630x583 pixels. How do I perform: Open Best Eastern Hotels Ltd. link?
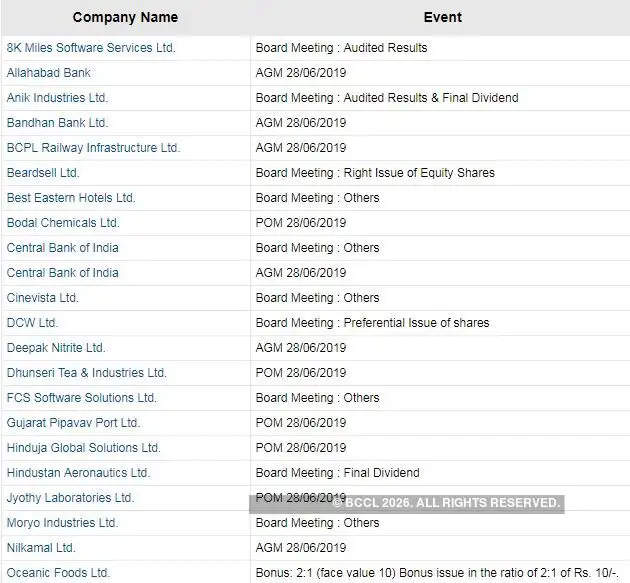point(71,198)
